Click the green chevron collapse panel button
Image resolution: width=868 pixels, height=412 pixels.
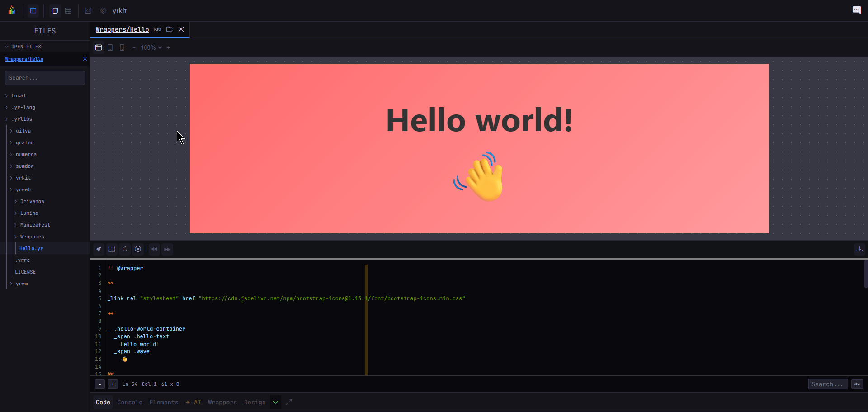(275, 402)
